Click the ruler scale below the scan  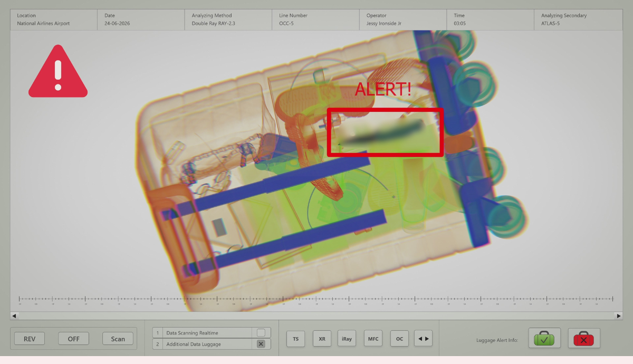point(316,300)
